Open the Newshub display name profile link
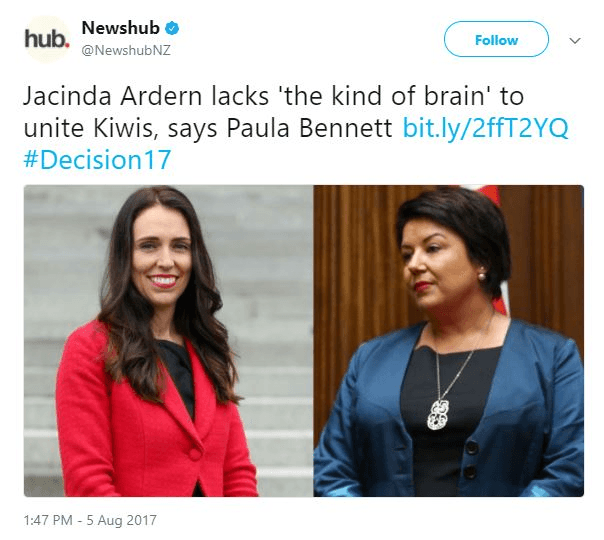 pyautogui.click(x=121, y=28)
